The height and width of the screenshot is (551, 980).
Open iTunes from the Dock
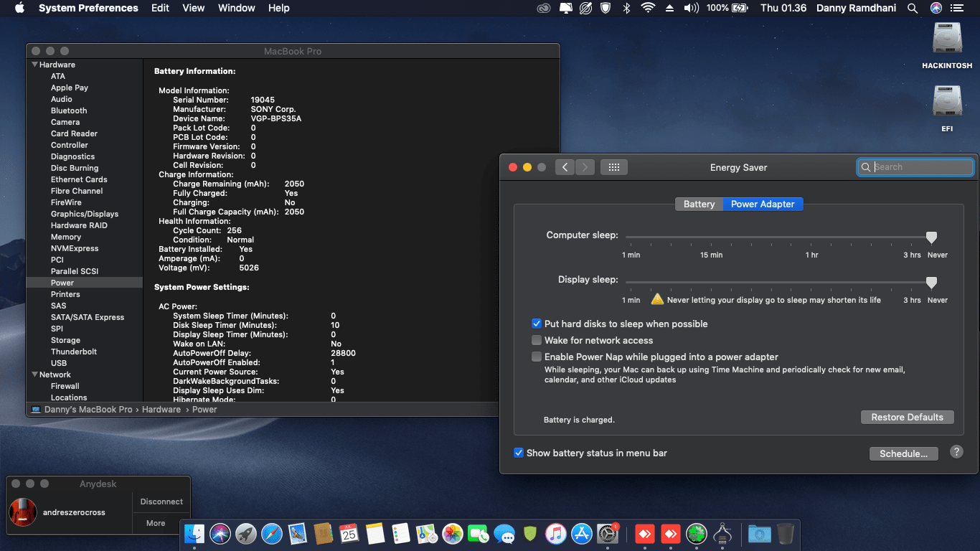pos(556,534)
